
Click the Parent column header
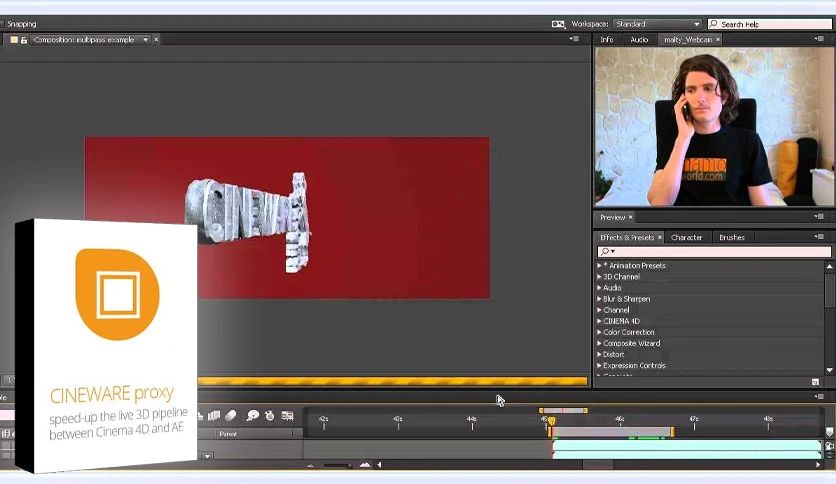tap(228, 434)
